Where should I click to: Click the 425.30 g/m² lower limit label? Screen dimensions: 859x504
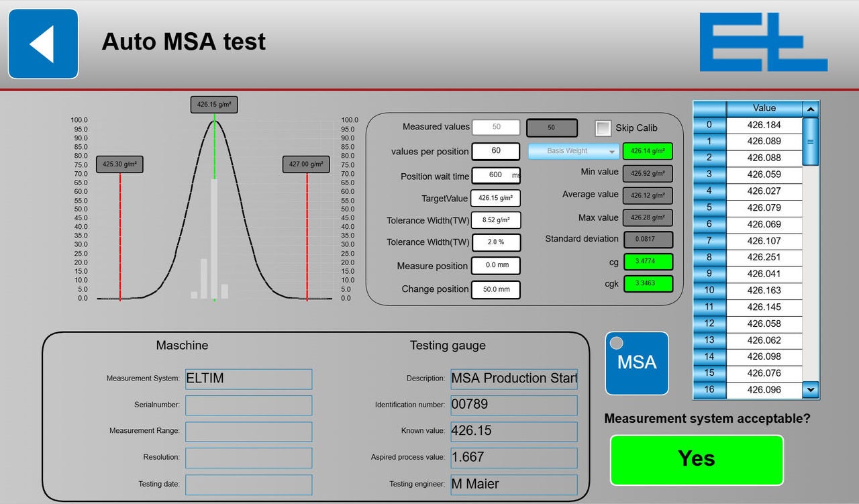click(119, 164)
